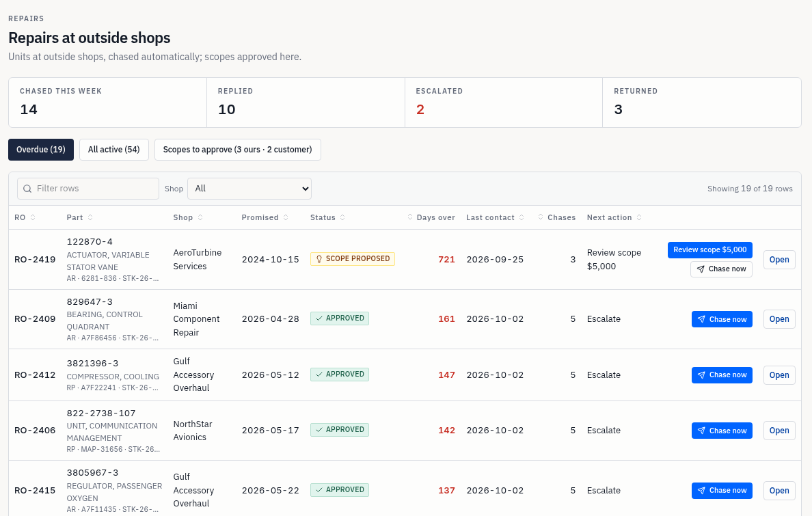Switch to Overdue (19) tab
The height and width of the screenshot is (516, 812).
(41, 150)
